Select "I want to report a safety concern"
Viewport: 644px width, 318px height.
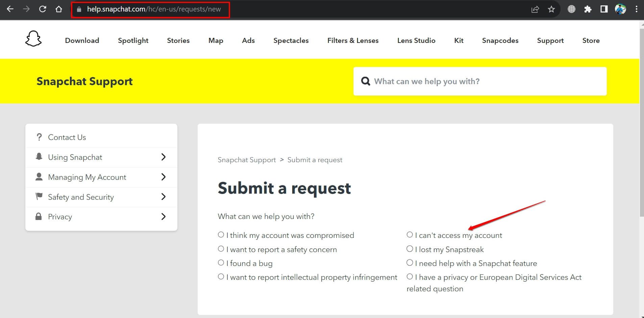[221, 249]
